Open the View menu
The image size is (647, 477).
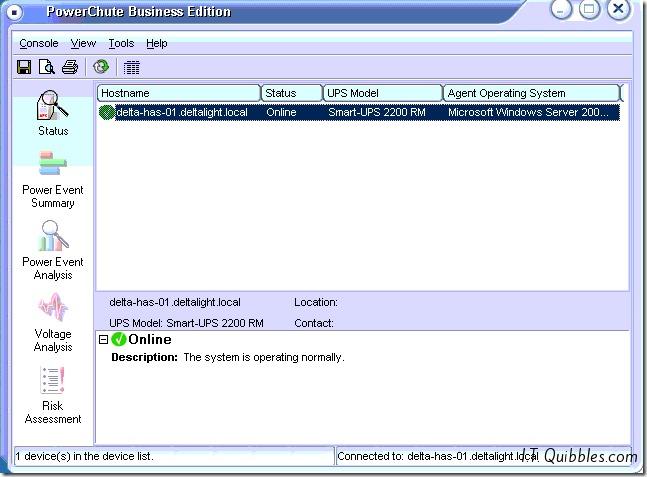point(83,43)
